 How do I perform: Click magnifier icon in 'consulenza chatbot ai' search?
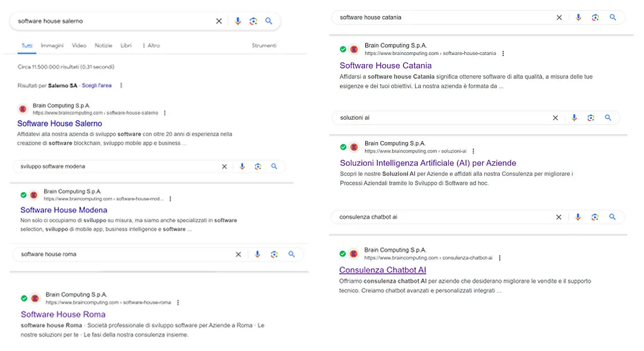(613, 217)
